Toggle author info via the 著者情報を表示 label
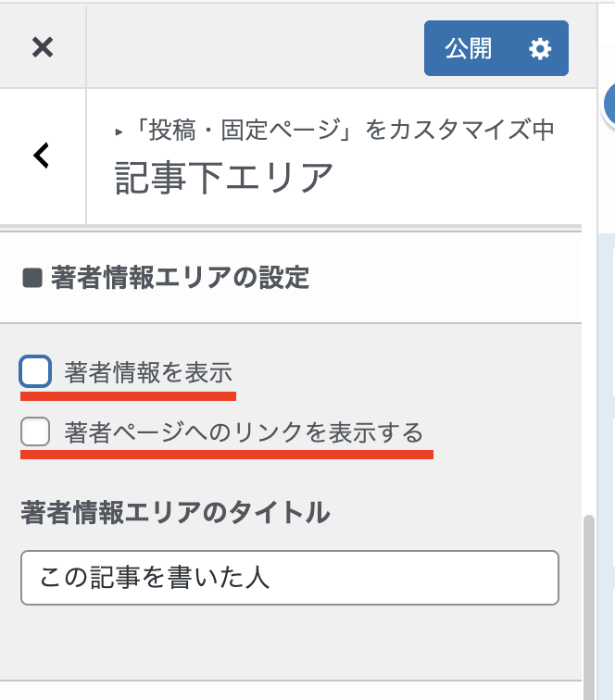Image resolution: width=615 pixels, height=700 pixels. (x=148, y=373)
